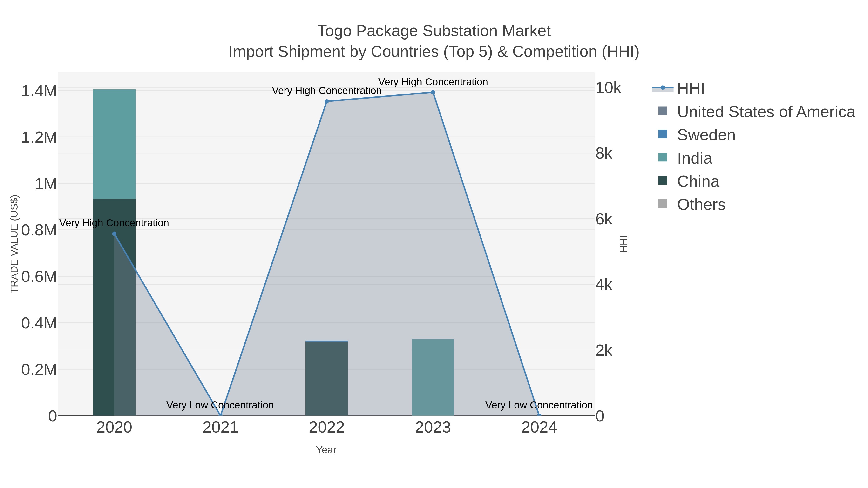The width and height of the screenshot is (868, 488).
Task: Click the 10k HHI axis tick
Action: point(608,88)
